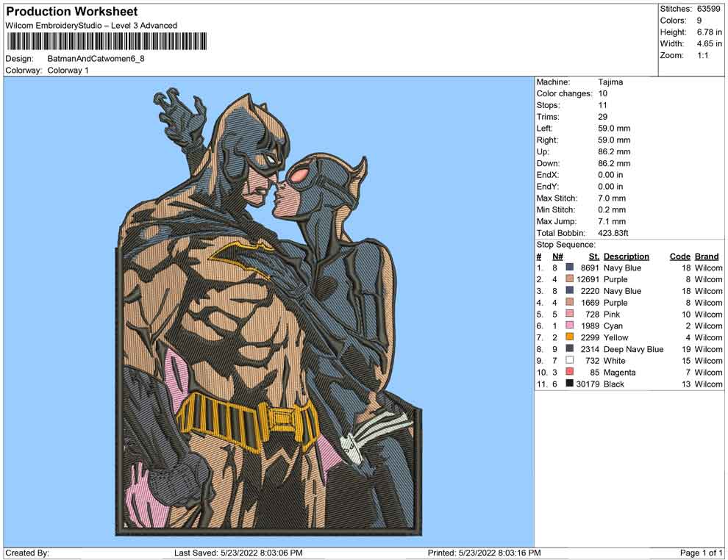Click the Deep Navy Blue swatch in stop 8
728x560 pixels.
pyautogui.click(x=569, y=348)
